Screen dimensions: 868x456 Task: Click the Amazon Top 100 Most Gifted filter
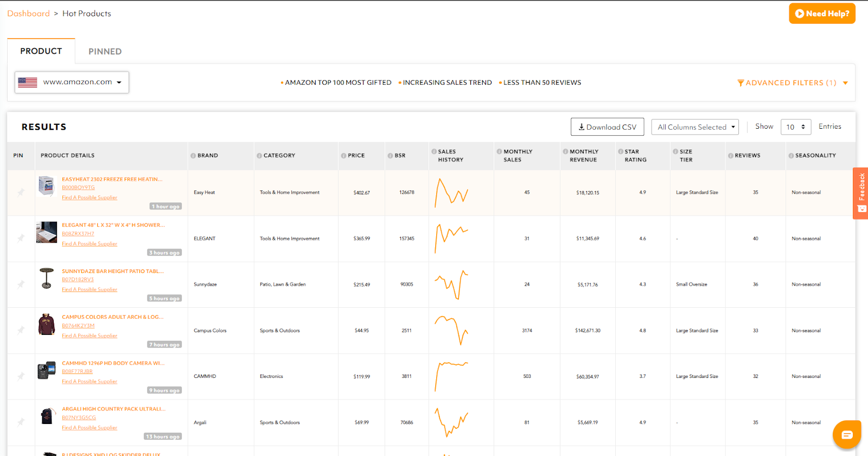(x=336, y=83)
